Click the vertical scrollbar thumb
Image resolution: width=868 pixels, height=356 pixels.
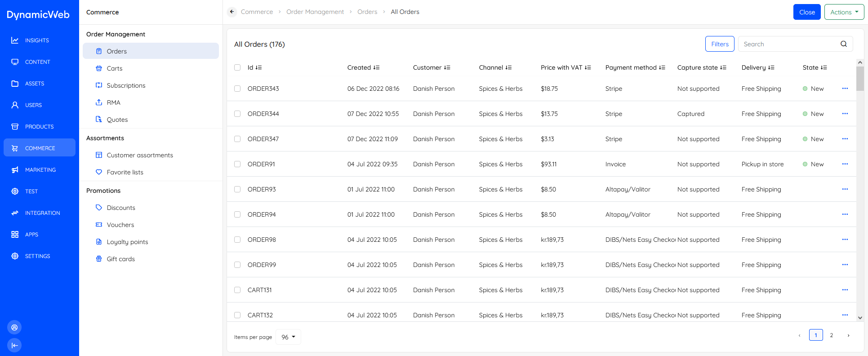860,79
